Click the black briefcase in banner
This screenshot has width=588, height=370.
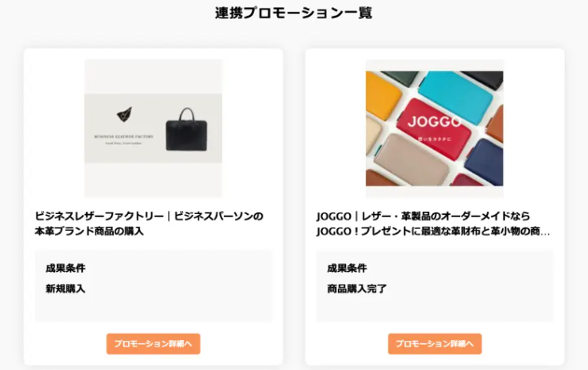187,130
